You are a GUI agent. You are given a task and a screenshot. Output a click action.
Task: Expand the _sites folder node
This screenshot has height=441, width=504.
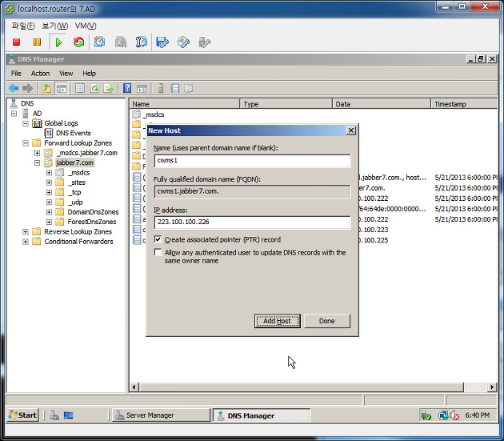pyautogui.click(x=49, y=182)
